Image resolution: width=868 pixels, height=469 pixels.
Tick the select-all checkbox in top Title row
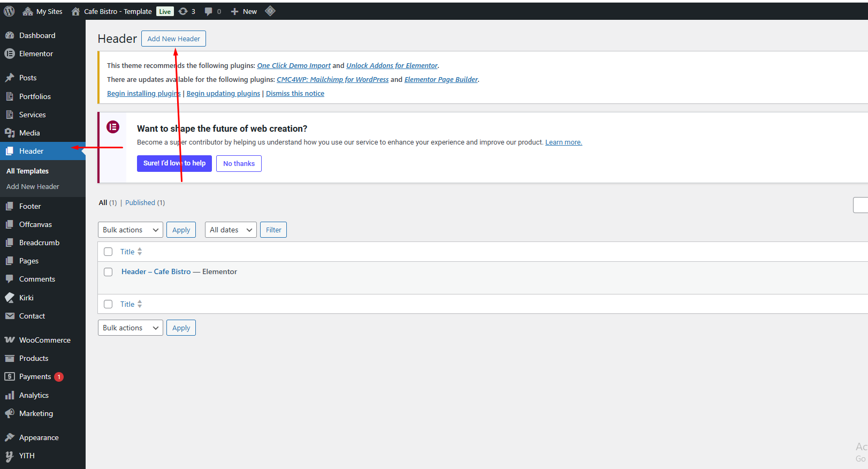coord(108,252)
